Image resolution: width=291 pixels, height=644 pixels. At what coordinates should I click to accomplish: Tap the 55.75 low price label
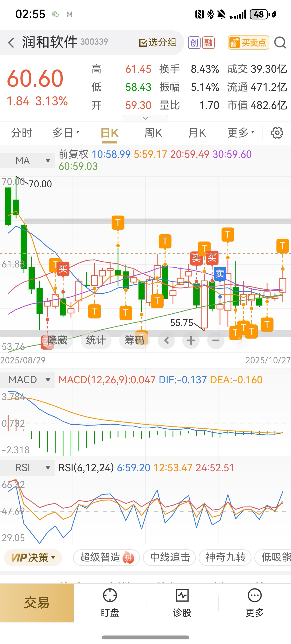coord(182,323)
